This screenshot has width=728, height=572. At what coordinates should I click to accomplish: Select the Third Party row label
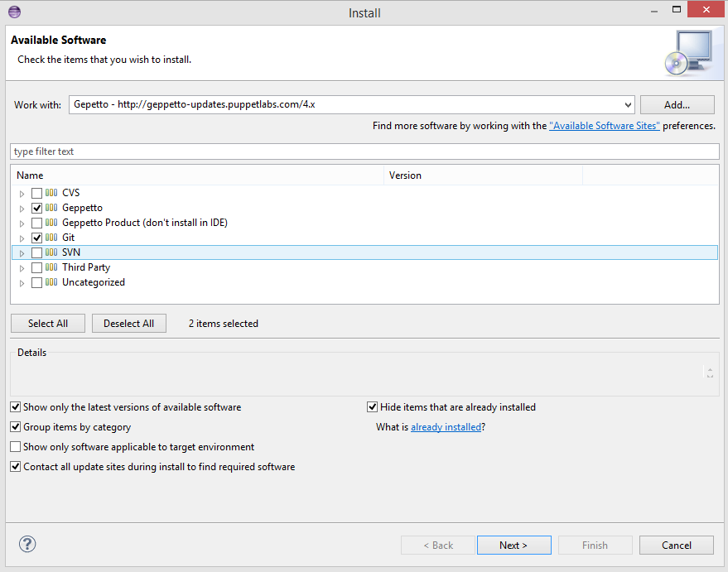pyautogui.click(x=86, y=267)
